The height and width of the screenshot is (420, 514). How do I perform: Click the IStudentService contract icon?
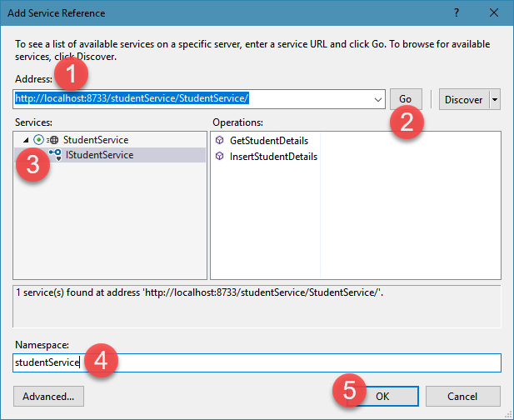55,155
